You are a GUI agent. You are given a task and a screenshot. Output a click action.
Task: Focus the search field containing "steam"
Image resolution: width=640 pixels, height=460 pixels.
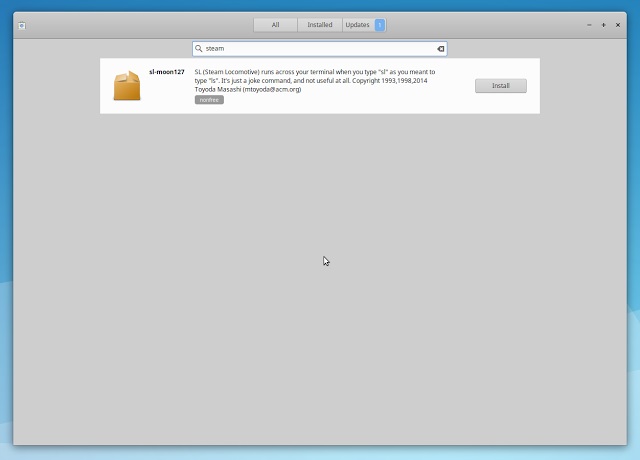tap(310, 48)
